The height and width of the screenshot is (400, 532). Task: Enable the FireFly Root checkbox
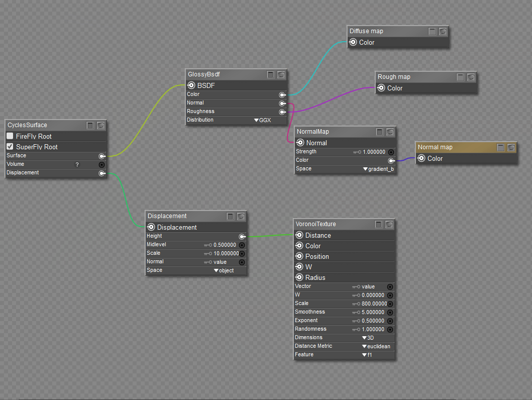[x=10, y=136]
